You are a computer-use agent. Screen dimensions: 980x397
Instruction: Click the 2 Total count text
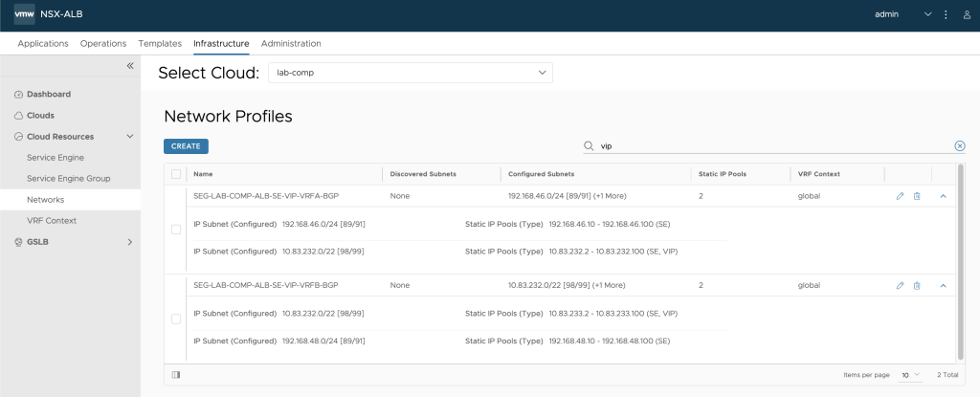click(947, 375)
